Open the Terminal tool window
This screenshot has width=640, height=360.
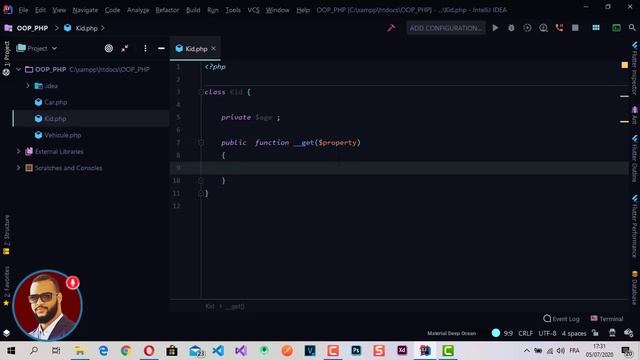(607, 319)
